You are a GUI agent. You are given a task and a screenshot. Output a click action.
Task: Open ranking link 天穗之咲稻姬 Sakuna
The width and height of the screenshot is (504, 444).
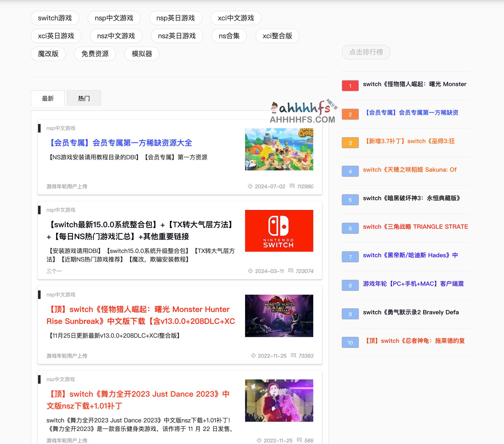pos(409,170)
